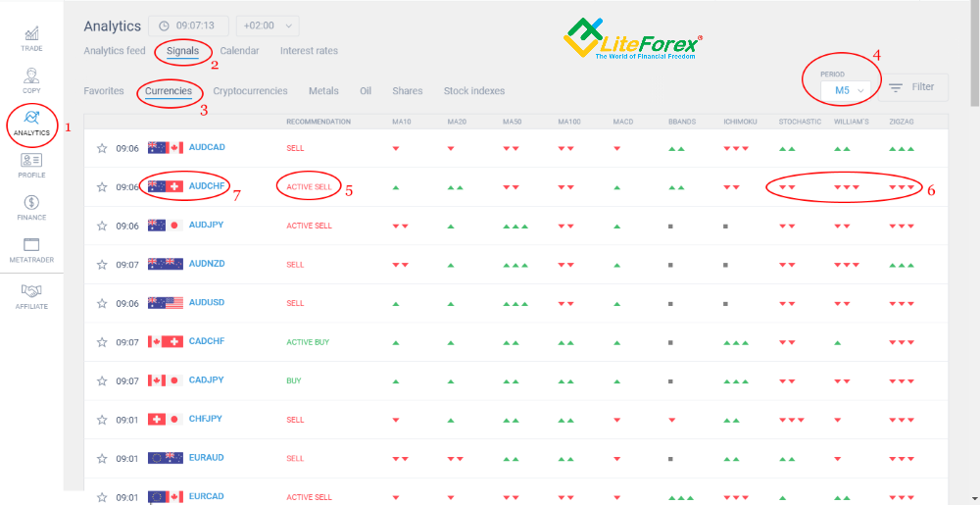
Task: Select the Favorites category tab
Action: pyautogui.click(x=104, y=90)
